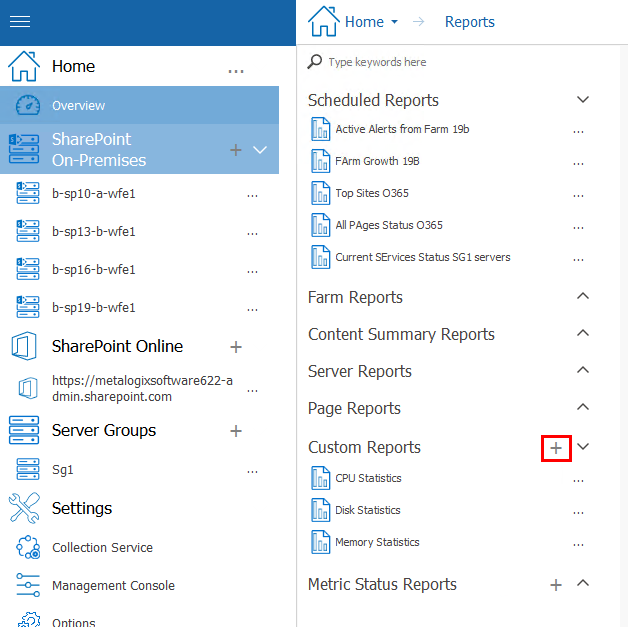Open options for Disk Statistics report

tap(578, 513)
